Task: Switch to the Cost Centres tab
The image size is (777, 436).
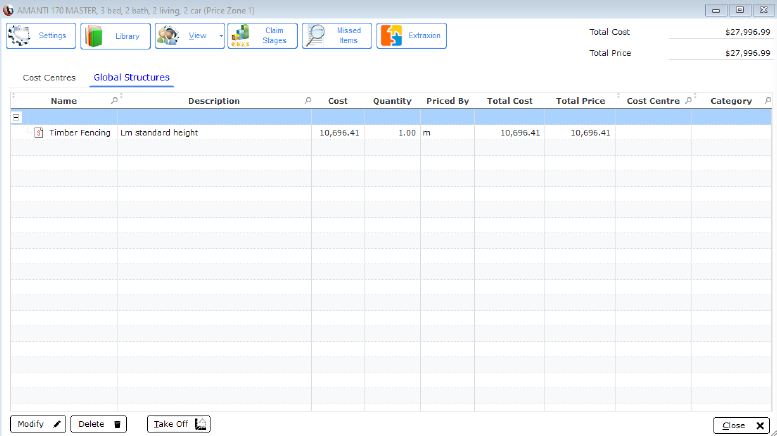Action: (x=49, y=78)
